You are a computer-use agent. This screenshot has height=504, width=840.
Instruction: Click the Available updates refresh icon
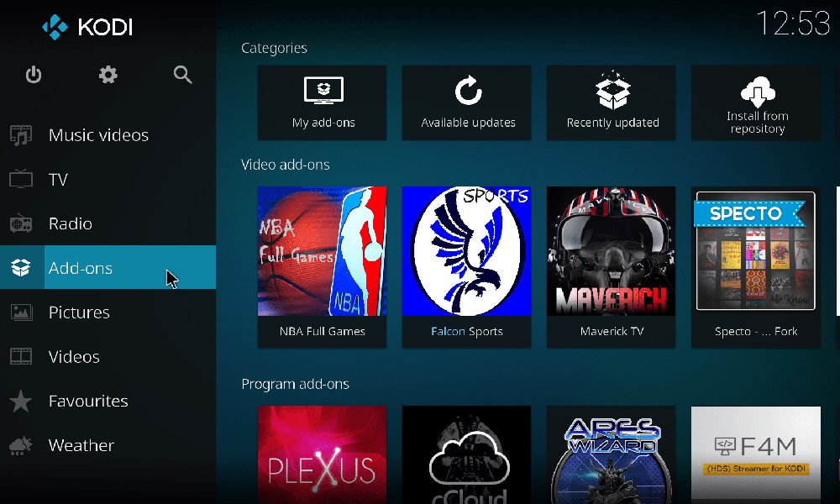click(468, 91)
